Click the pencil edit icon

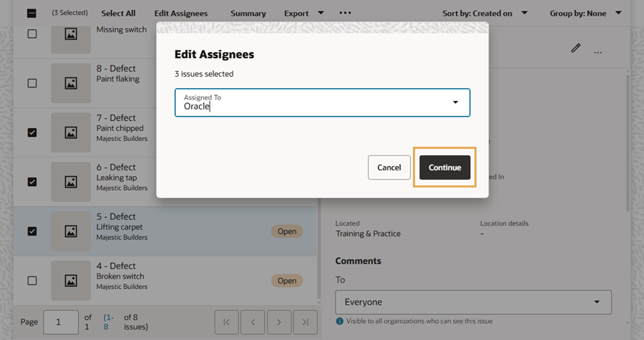click(576, 49)
